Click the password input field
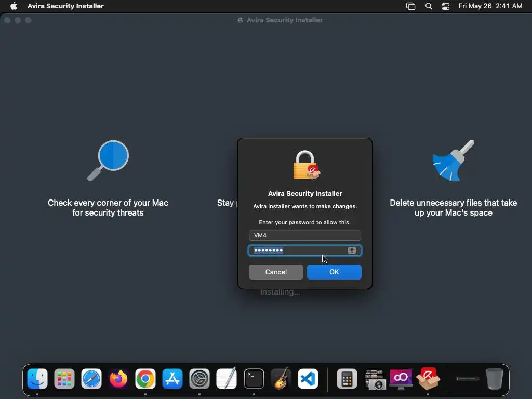532x399 pixels. coord(304,250)
